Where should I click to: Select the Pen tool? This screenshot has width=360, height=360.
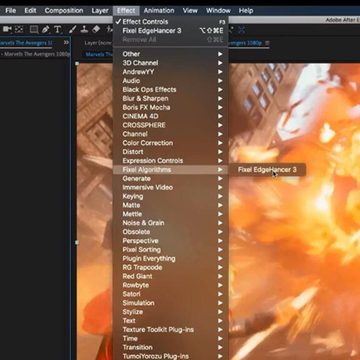pos(46,30)
